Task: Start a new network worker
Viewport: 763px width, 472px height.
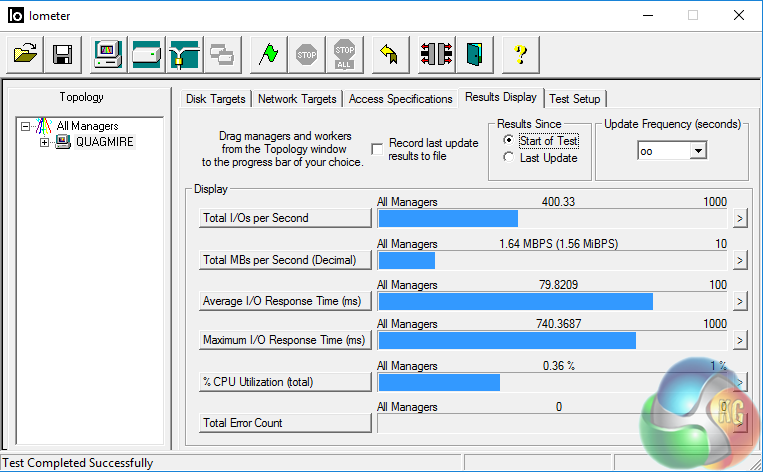Action: click(x=184, y=54)
